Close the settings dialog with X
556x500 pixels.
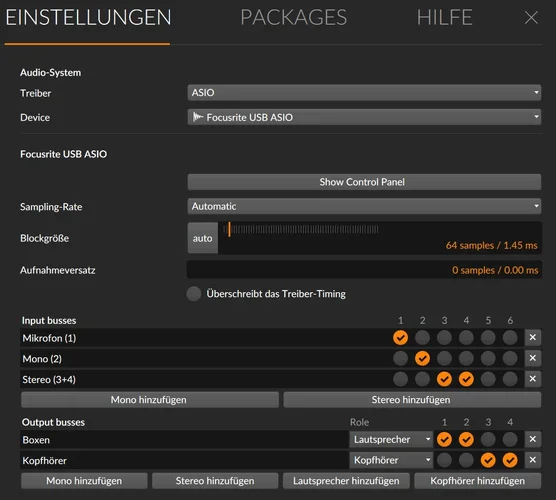pyautogui.click(x=531, y=17)
